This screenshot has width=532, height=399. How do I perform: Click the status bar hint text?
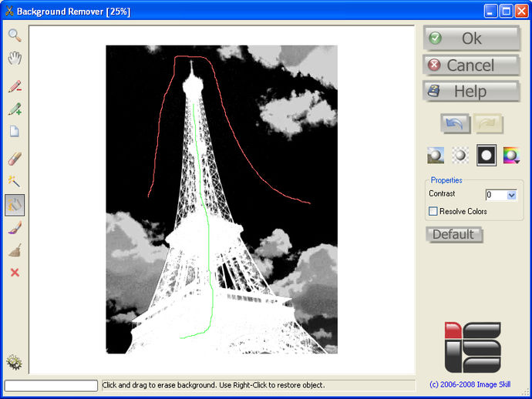tap(214, 385)
